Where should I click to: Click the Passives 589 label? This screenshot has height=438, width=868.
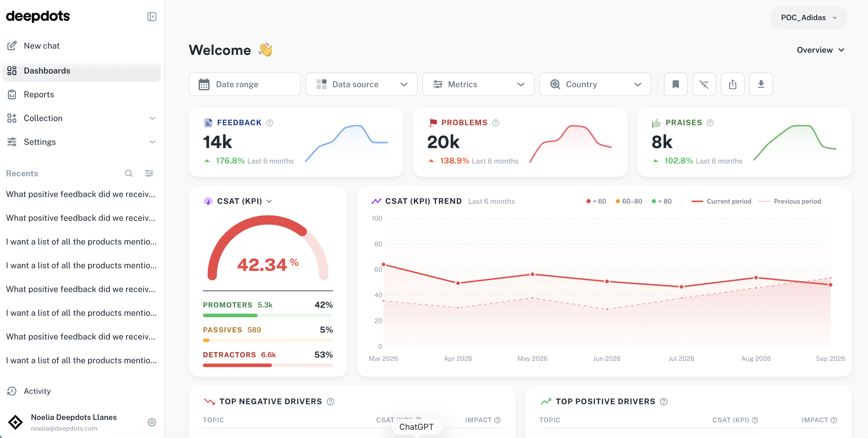[232, 330]
